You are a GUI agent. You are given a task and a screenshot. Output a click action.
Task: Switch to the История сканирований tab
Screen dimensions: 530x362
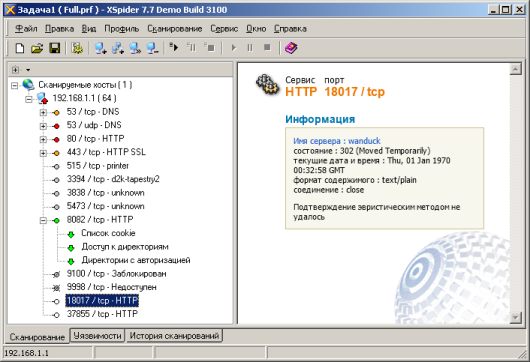tap(174, 336)
